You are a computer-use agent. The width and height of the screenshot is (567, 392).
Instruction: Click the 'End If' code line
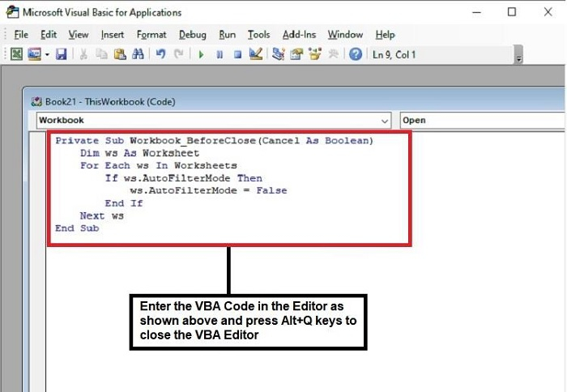coord(124,203)
